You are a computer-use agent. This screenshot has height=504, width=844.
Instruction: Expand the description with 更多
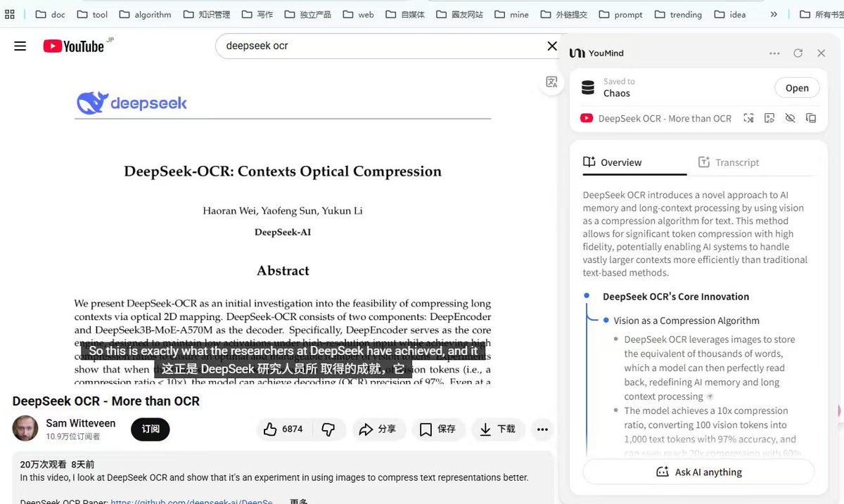coord(298,502)
